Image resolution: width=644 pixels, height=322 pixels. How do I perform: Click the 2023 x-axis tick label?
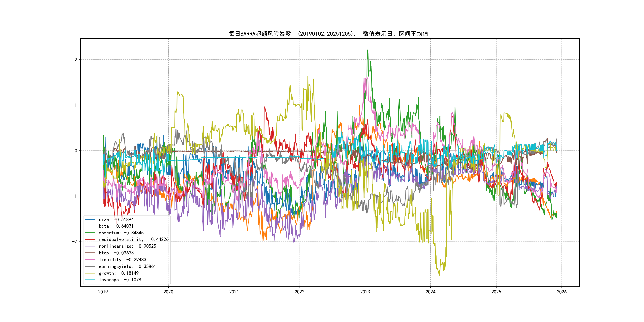365,292
